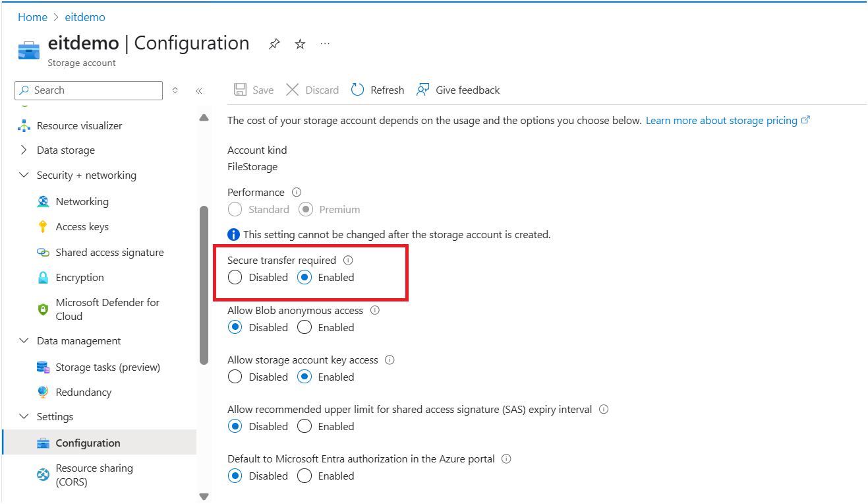Click the Storage tasks preview icon
The width and height of the screenshot is (868, 504).
coord(43,367)
